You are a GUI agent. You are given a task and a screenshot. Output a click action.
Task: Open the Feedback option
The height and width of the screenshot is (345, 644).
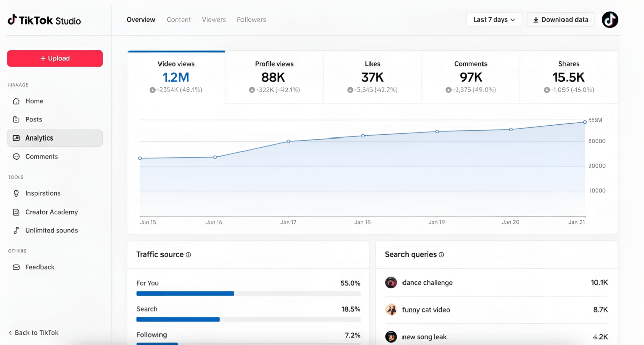tap(16, 267)
